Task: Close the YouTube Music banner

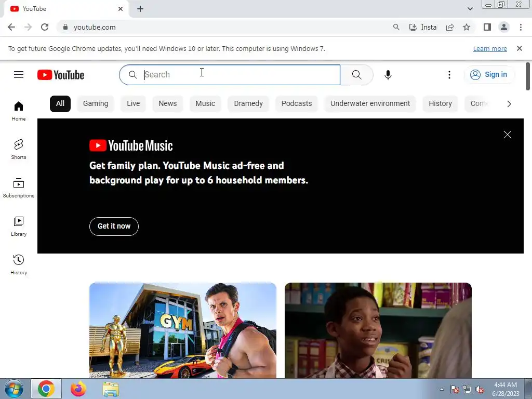Action: pyautogui.click(x=507, y=135)
